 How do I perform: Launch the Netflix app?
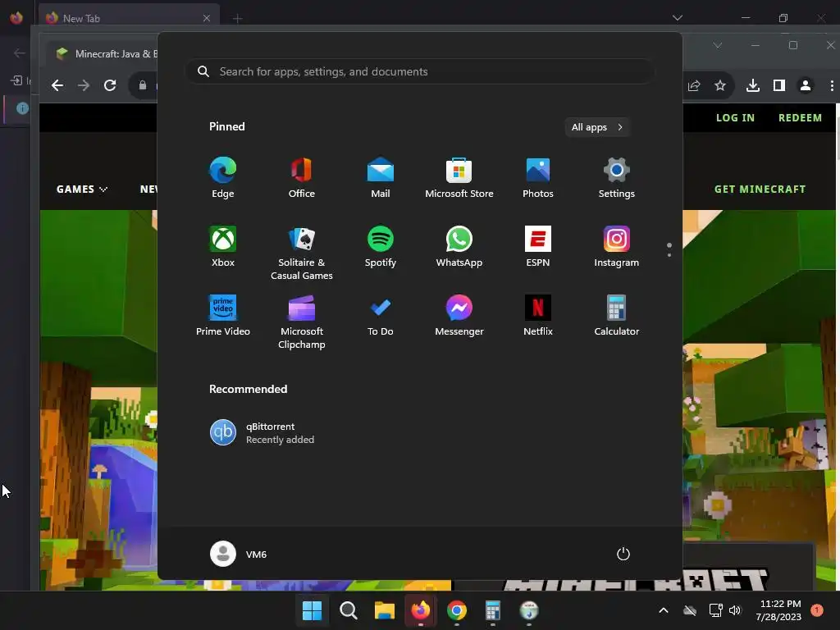(x=538, y=316)
